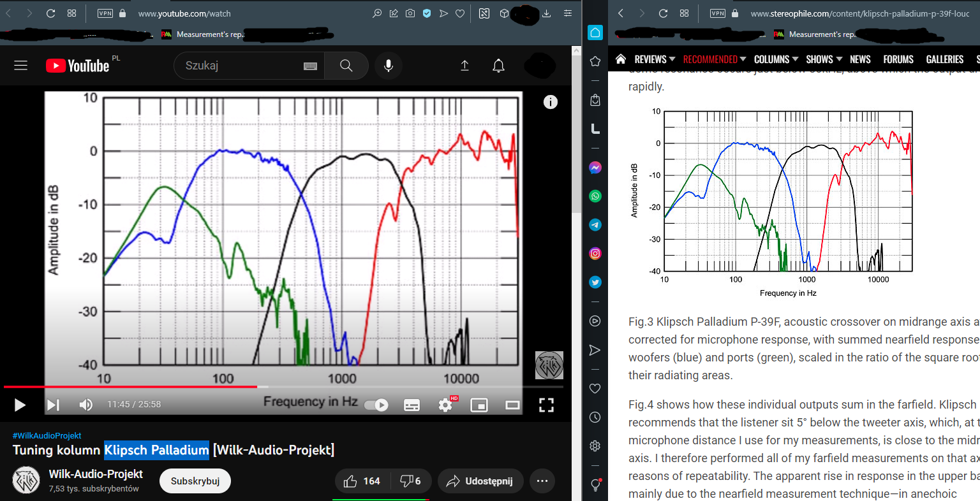Click the YouTube upload/create icon
The width and height of the screenshot is (980, 501).
point(465,66)
